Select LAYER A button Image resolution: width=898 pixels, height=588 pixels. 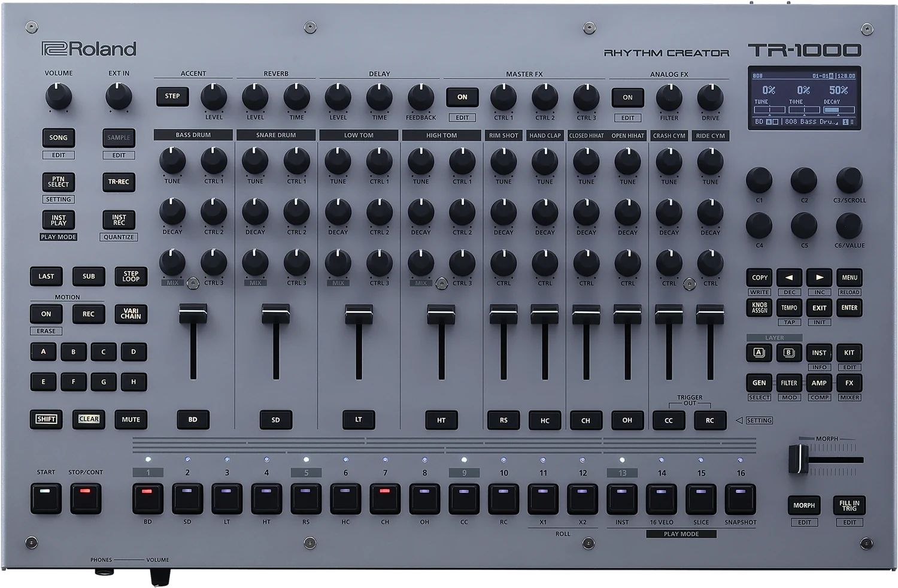759,353
